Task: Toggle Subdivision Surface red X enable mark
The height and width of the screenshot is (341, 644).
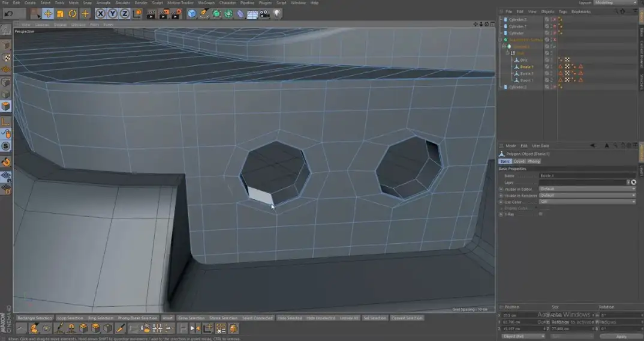Action: point(555,40)
